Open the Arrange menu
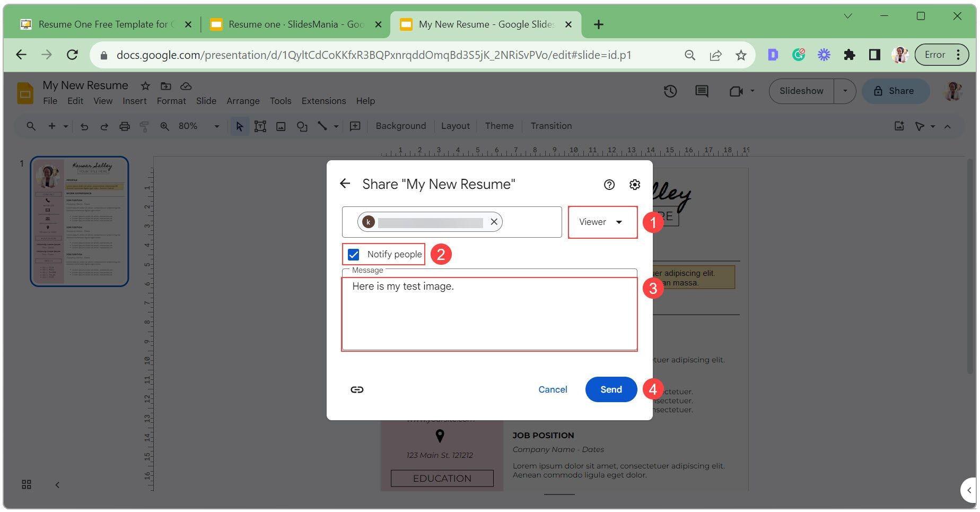Screen dimensions: 980x512 tap(243, 101)
